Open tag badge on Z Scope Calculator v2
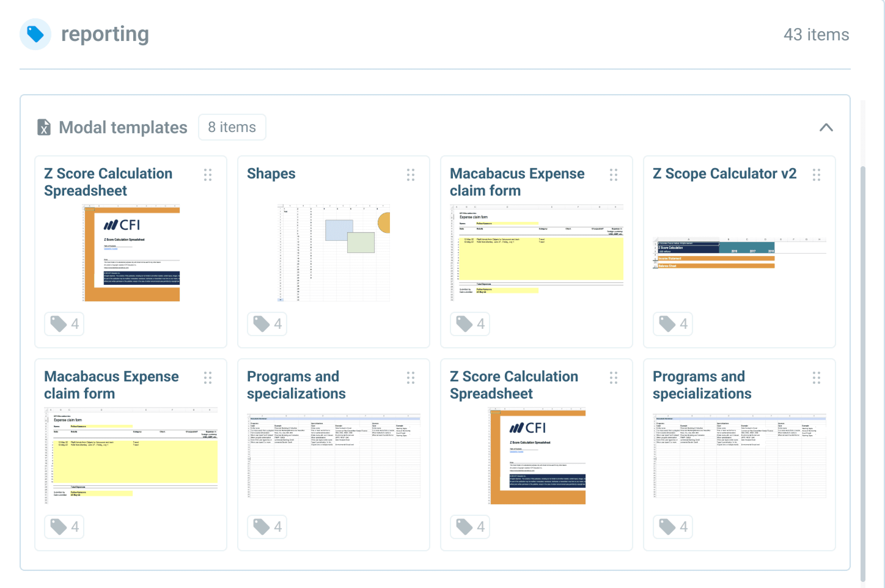This screenshot has width=885, height=588. pos(673,324)
